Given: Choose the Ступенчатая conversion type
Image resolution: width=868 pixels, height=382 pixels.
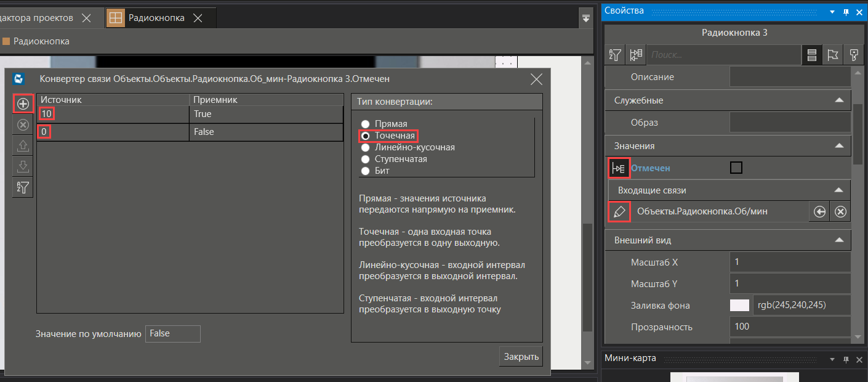Looking at the screenshot, I should click(x=365, y=159).
